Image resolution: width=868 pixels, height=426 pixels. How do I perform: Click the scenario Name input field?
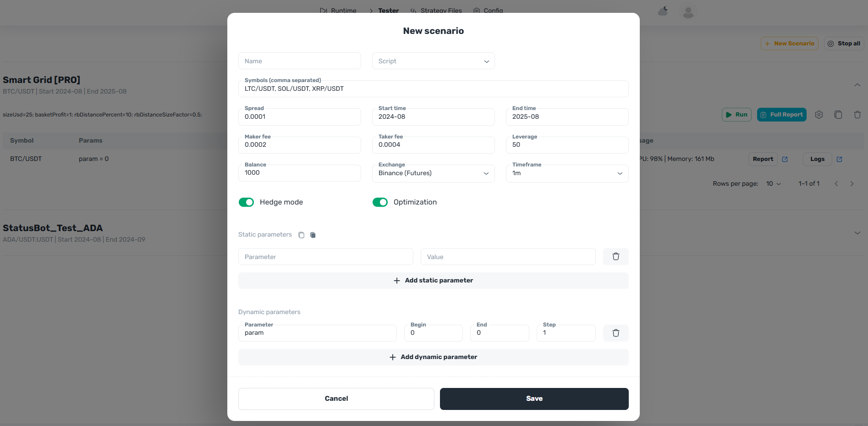coord(299,61)
